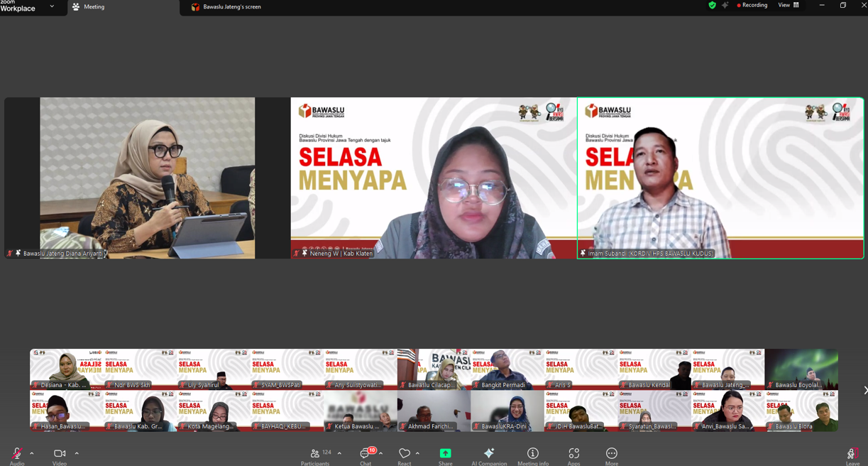Toggle the Video camera button
The height and width of the screenshot is (466, 868).
[x=60, y=454]
